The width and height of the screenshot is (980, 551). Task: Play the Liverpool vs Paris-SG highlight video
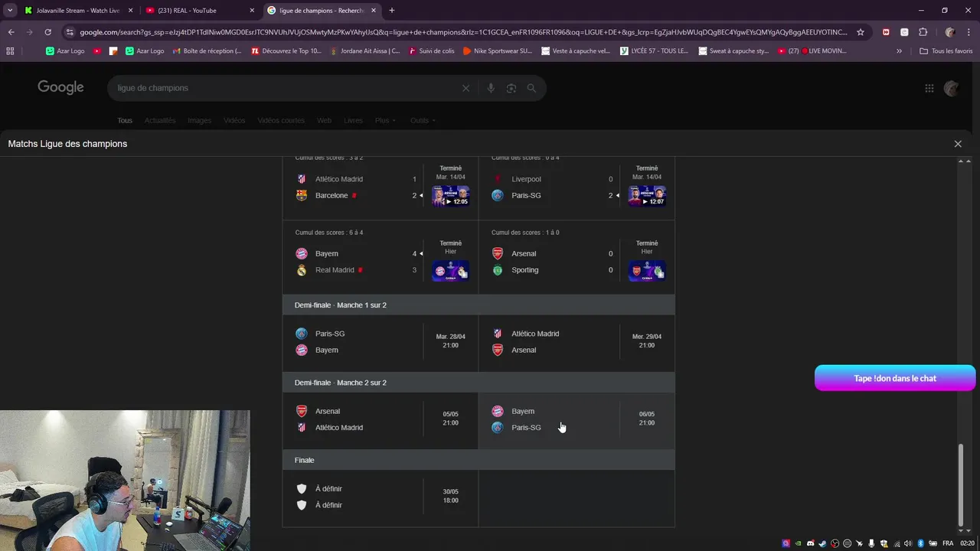646,195
